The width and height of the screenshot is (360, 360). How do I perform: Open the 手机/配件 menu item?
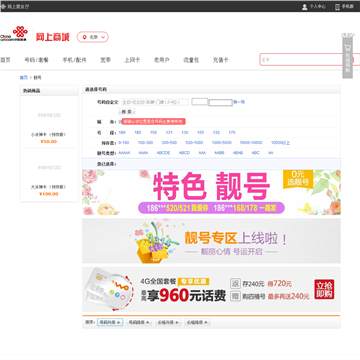click(x=74, y=60)
